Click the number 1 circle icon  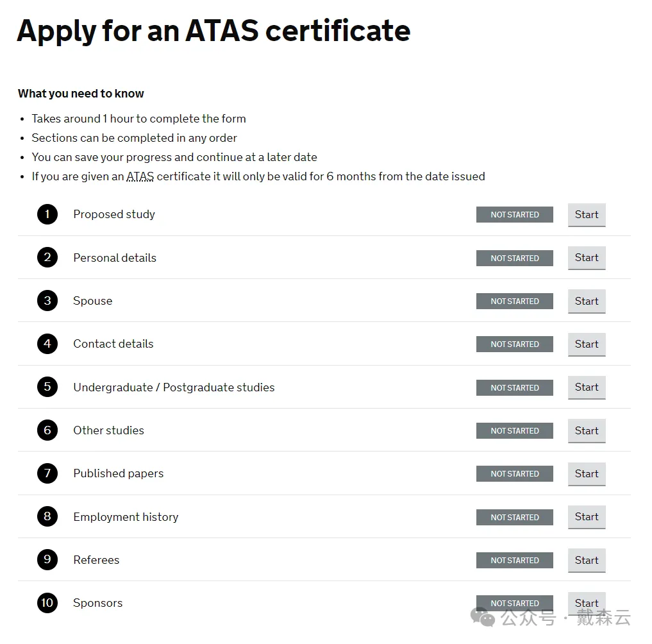pos(47,214)
